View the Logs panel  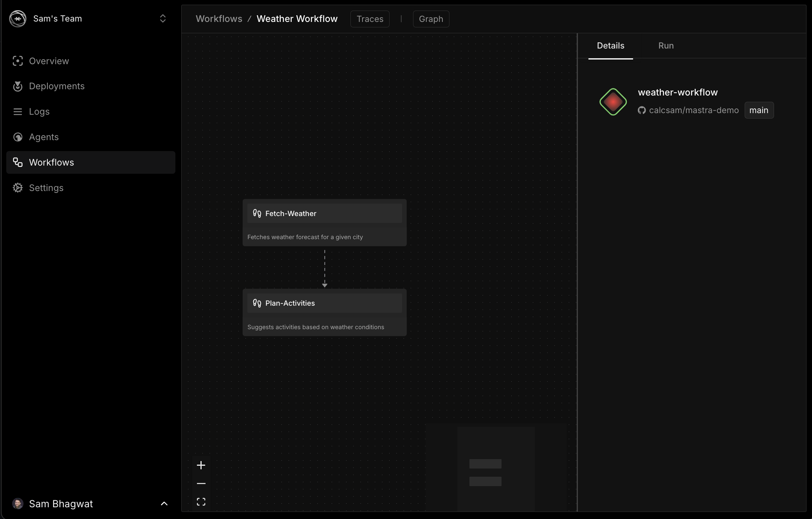click(39, 111)
